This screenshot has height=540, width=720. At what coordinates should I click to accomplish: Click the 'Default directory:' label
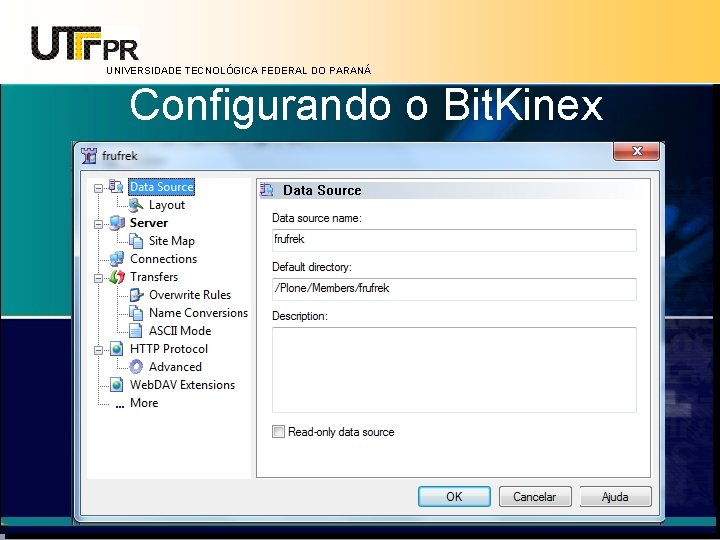[x=312, y=267]
